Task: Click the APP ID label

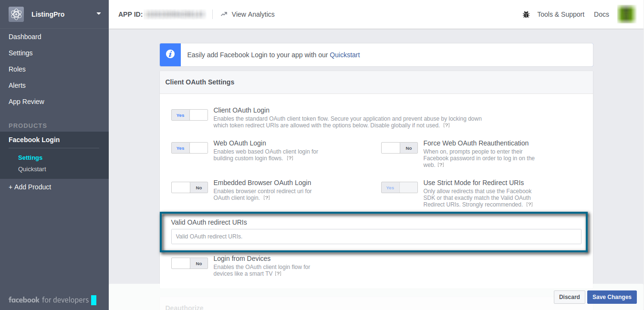Action: (131, 14)
